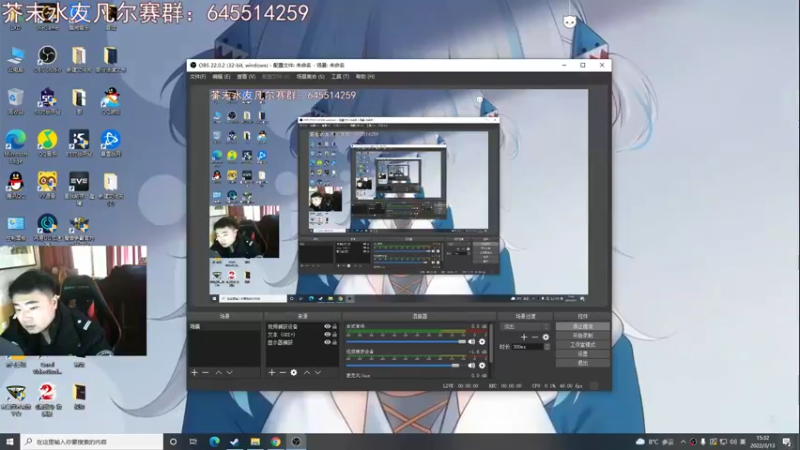Open the 文件(F) menu in OBS
The width and height of the screenshot is (800, 450).
coord(197,77)
